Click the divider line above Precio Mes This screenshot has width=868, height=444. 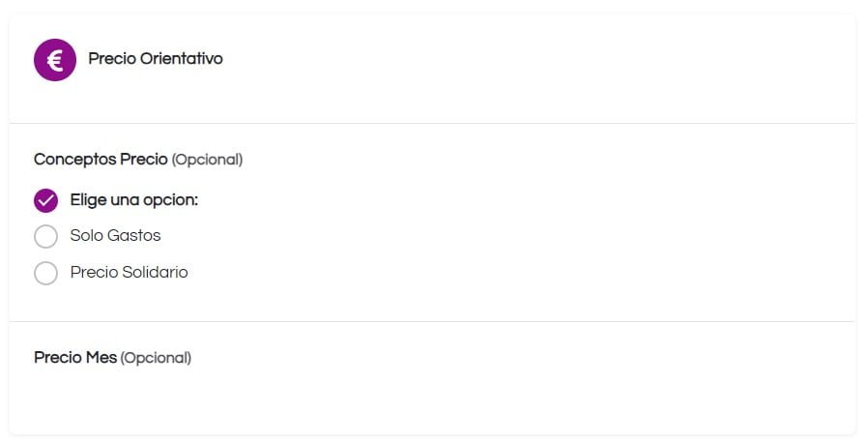point(432,321)
